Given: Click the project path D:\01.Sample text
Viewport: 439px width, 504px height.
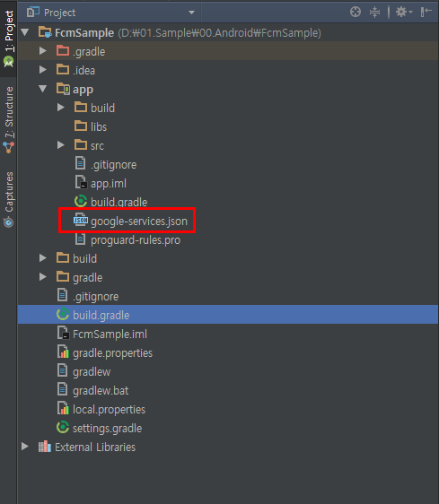Looking at the screenshot, I should [219, 33].
